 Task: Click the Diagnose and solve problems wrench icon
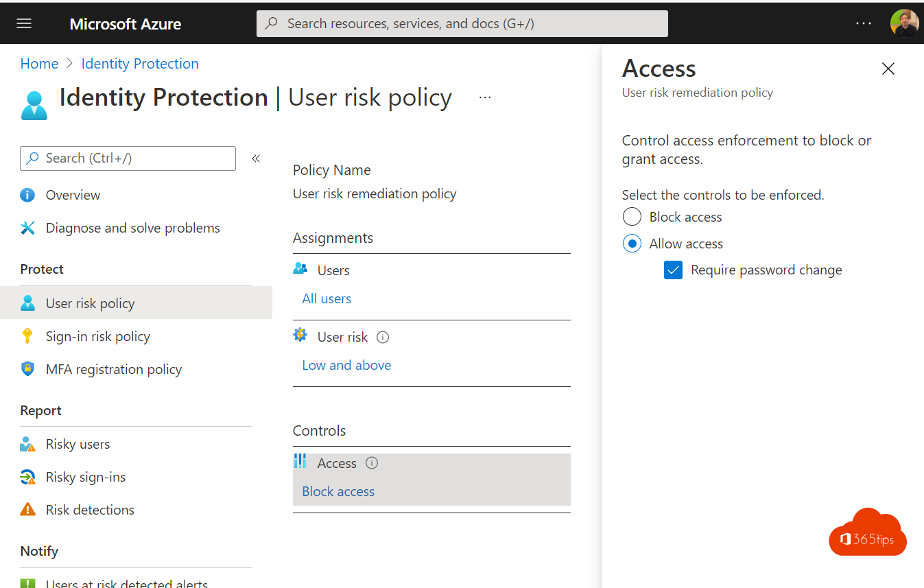coord(27,228)
